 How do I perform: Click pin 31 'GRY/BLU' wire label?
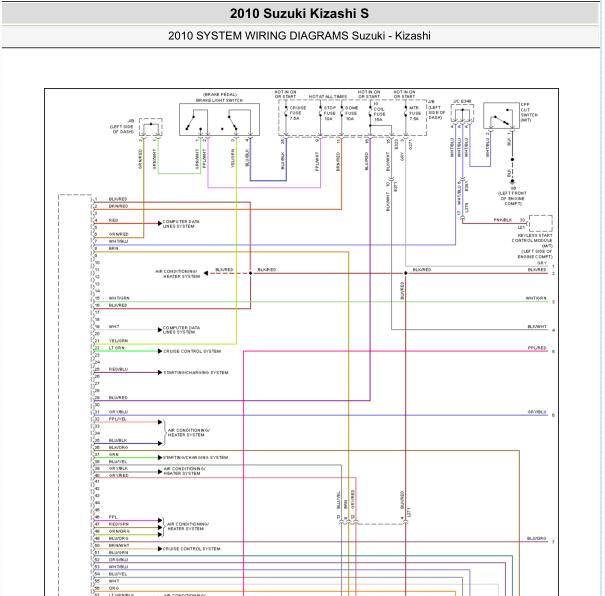point(118,412)
